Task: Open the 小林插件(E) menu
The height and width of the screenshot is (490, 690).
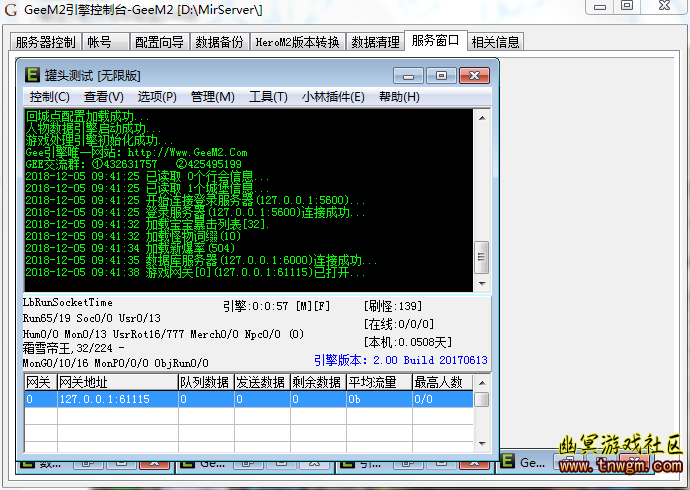Action: 333,97
